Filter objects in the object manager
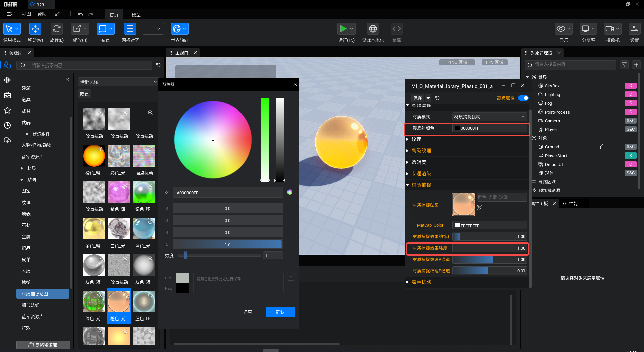The width and height of the screenshot is (644, 352). click(x=624, y=65)
